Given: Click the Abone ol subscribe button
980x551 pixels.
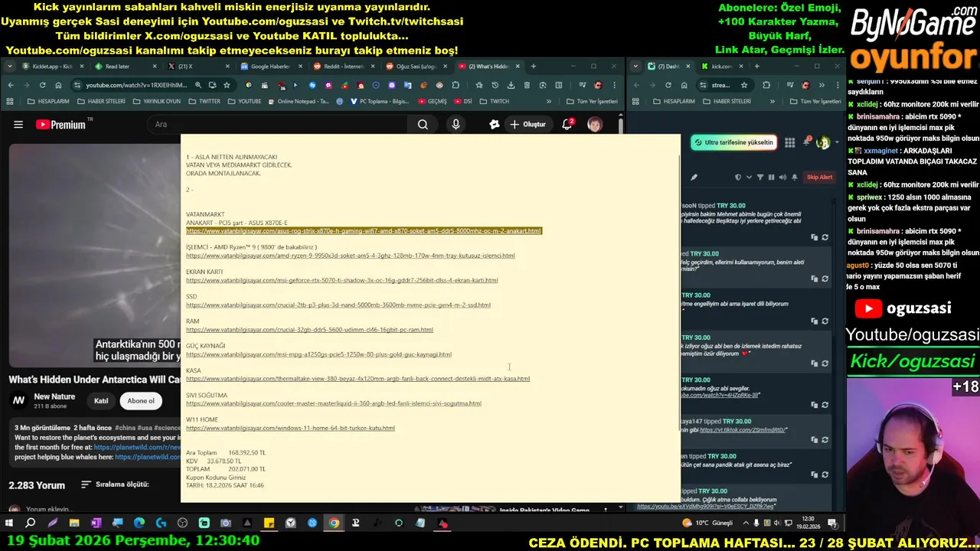Looking at the screenshot, I should (x=141, y=401).
